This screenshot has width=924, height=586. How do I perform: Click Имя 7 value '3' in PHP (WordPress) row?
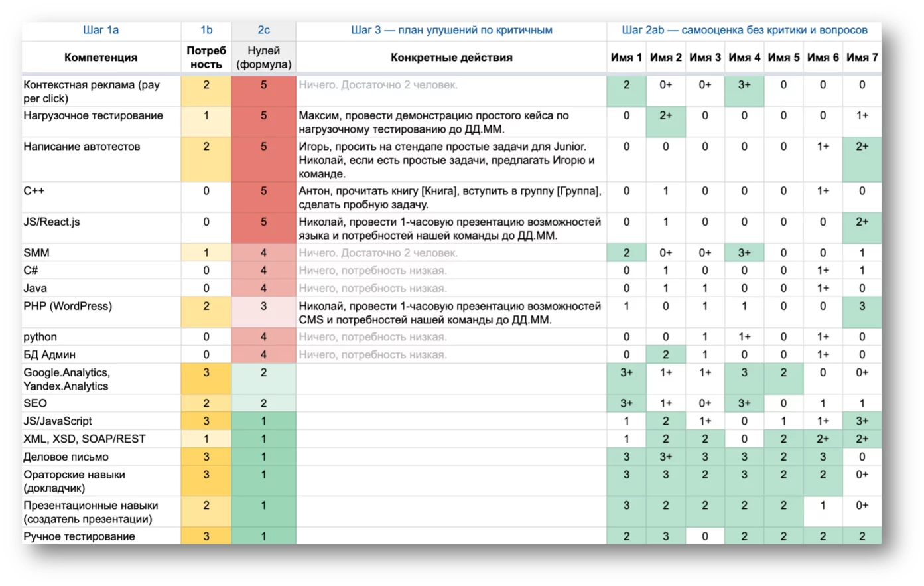(862, 312)
